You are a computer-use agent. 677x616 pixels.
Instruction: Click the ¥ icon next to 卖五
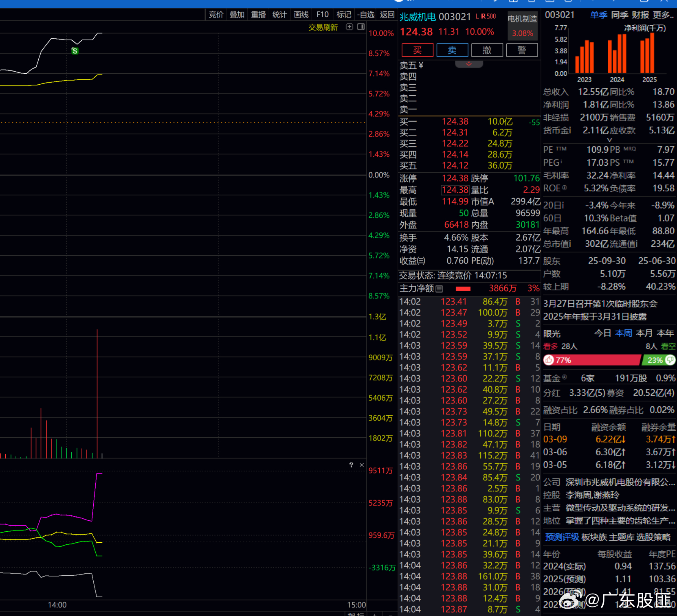click(421, 65)
